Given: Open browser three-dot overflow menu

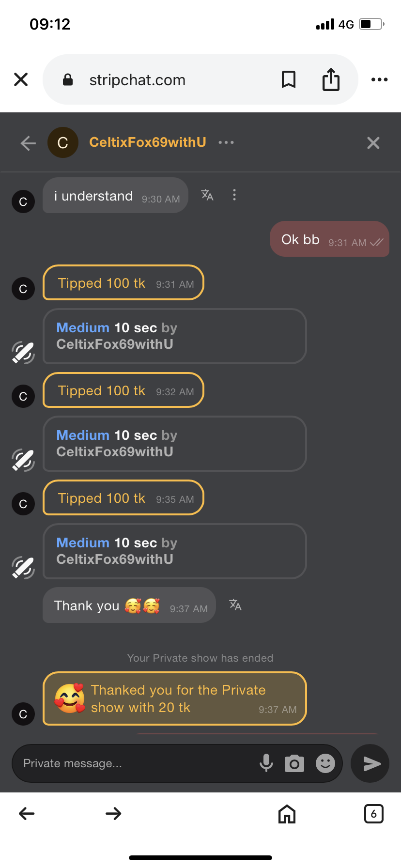Looking at the screenshot, I should [x=379, y=79].
